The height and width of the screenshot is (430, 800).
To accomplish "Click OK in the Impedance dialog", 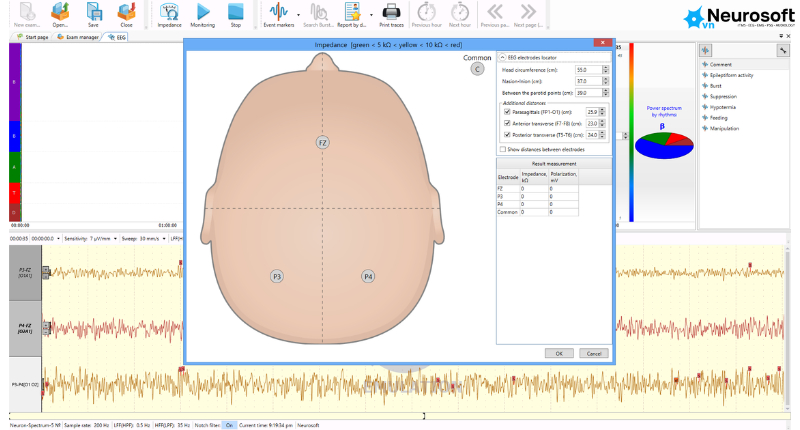I will pos(559,353).
